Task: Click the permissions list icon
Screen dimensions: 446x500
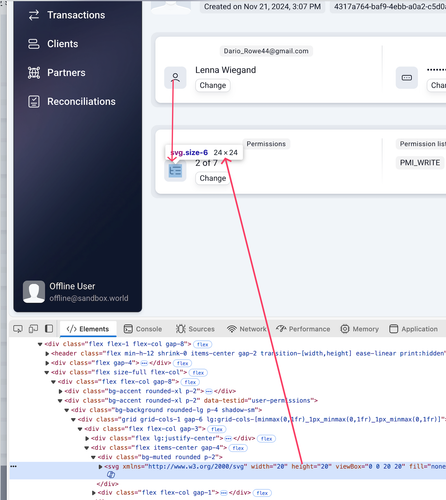Action: click(175, 171)
